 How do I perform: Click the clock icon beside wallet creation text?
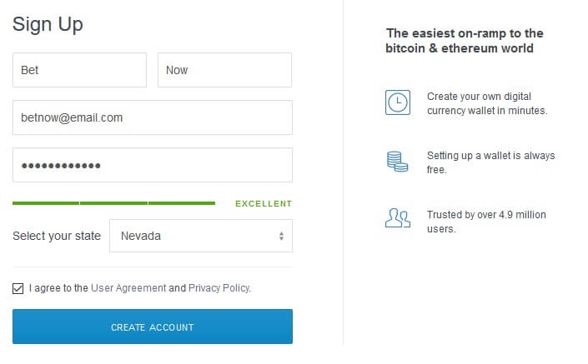[398, 102]
